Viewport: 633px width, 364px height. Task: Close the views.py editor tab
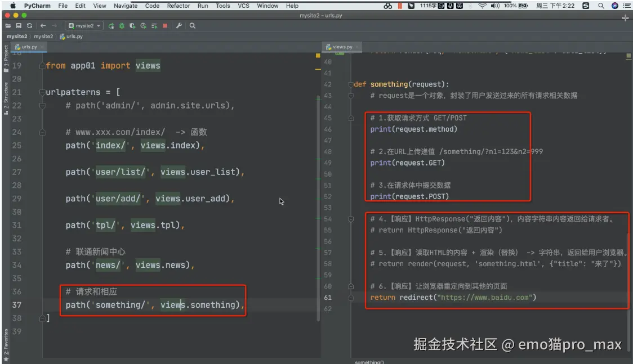pyautogui.click(x=357, y=47)
